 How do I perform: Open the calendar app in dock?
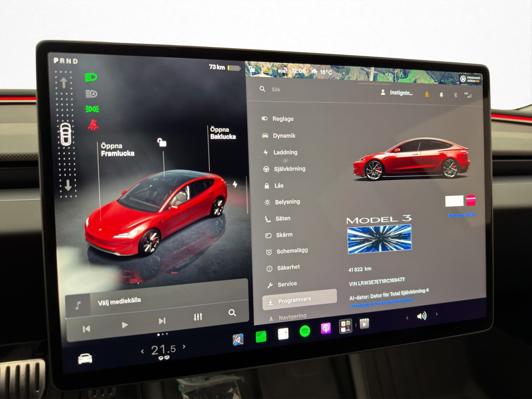pyautogui.click(x=283, y=334)
